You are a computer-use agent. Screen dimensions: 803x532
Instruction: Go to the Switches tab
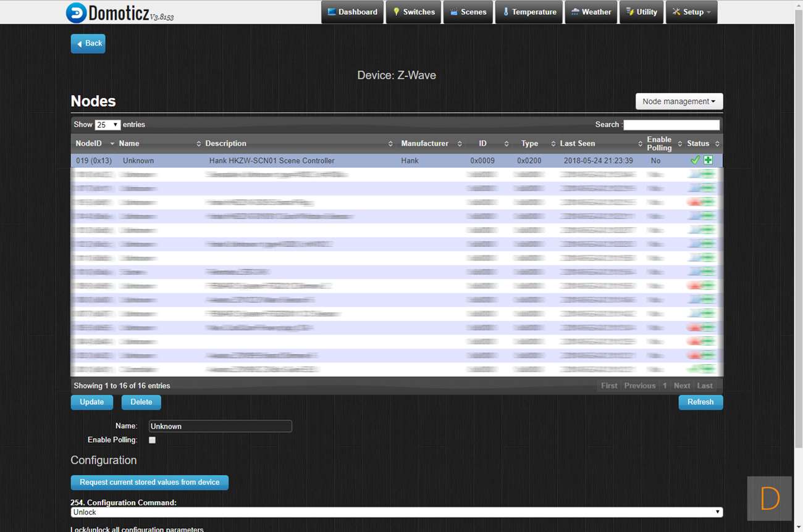coord(414,12)
